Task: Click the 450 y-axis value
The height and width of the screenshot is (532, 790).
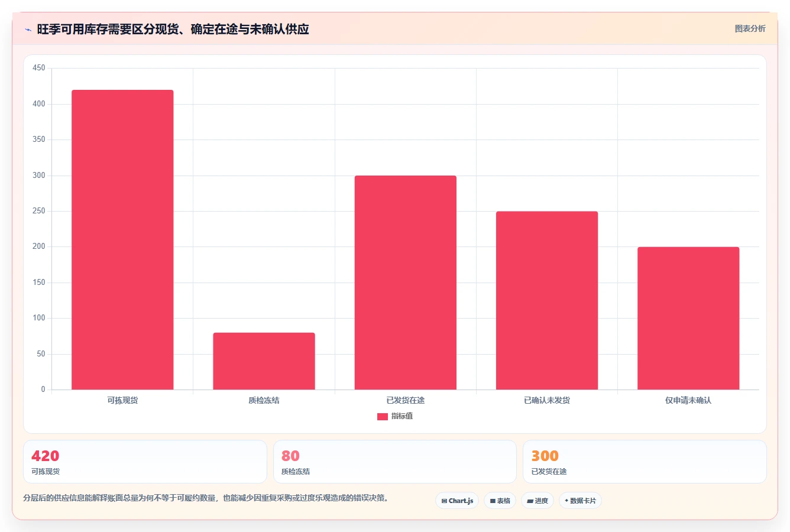Action: (39, 68)
